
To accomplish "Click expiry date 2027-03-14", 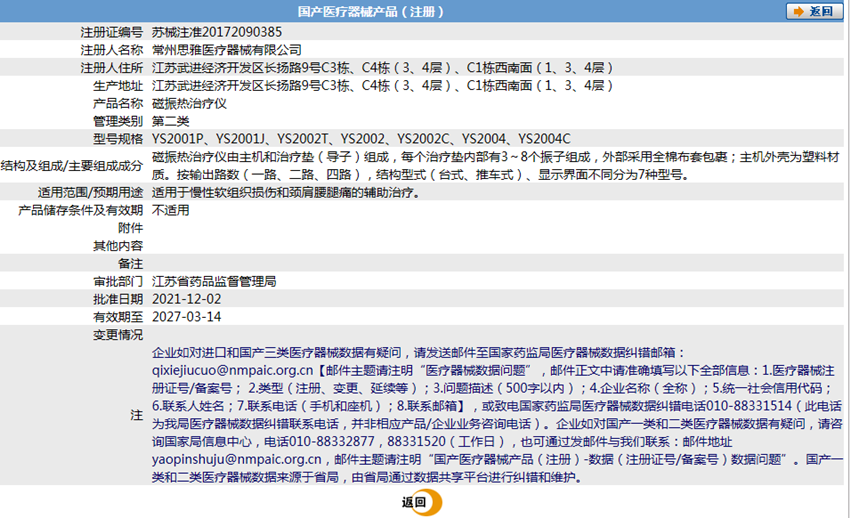I will pos(186,317).
